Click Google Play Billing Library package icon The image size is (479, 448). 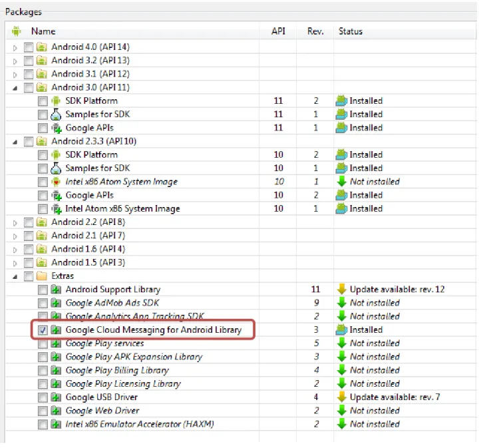(x=56, y=370)
